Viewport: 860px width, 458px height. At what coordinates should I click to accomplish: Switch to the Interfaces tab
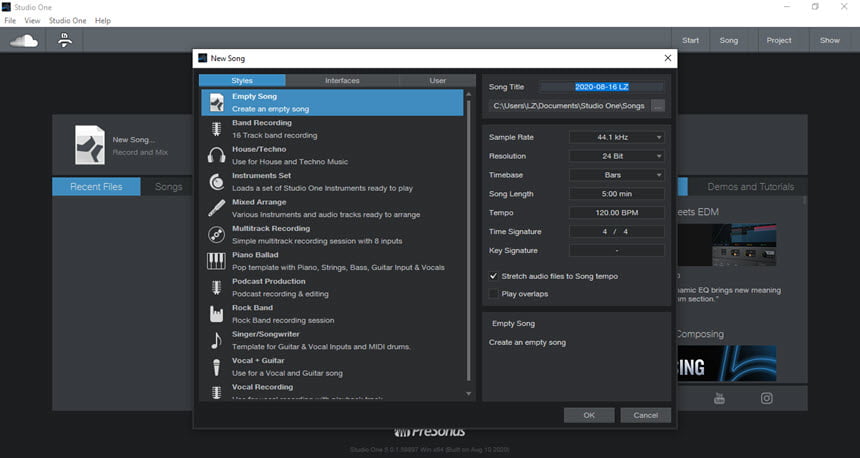(x=342, y=81)
